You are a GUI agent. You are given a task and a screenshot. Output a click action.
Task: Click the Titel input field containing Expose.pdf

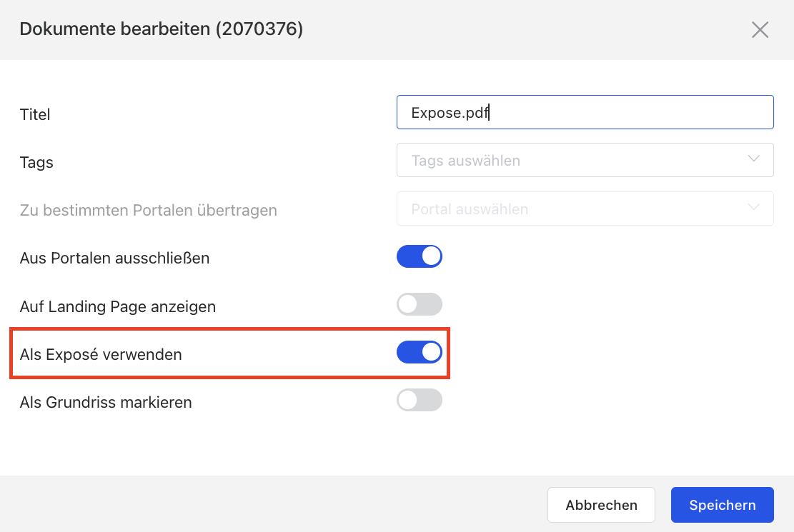tap(585, 113)
